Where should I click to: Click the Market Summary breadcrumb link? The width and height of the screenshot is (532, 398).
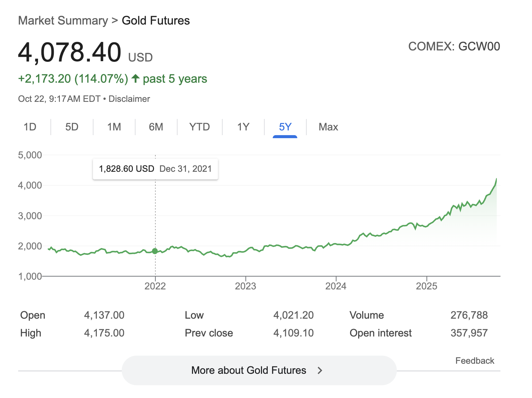click(63, 21)
